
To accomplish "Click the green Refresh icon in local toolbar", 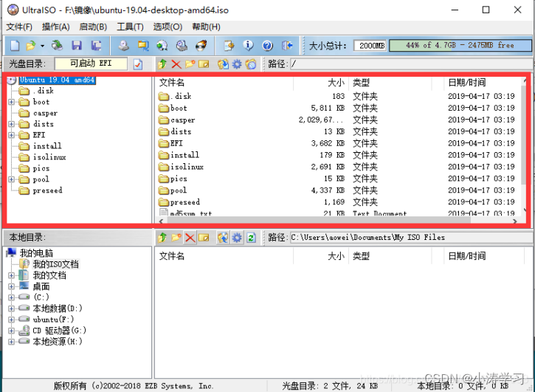I will [251, 238].
